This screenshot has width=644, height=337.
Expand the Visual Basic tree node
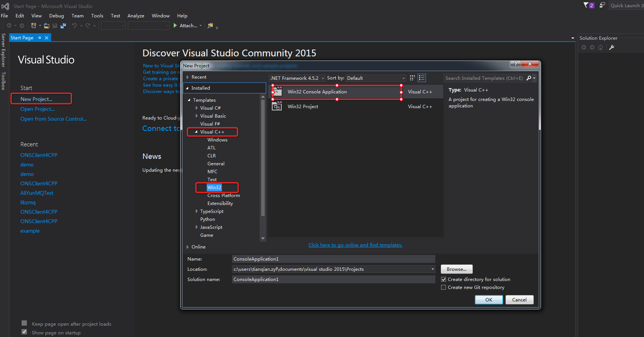click(196, 116)
